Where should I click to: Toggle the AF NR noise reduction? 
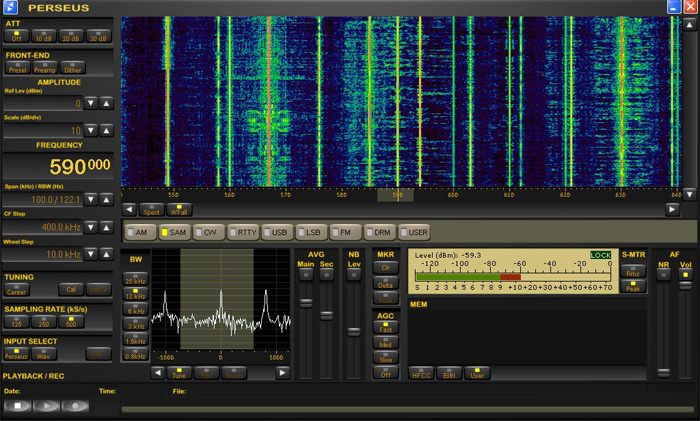tap(664, 275)
